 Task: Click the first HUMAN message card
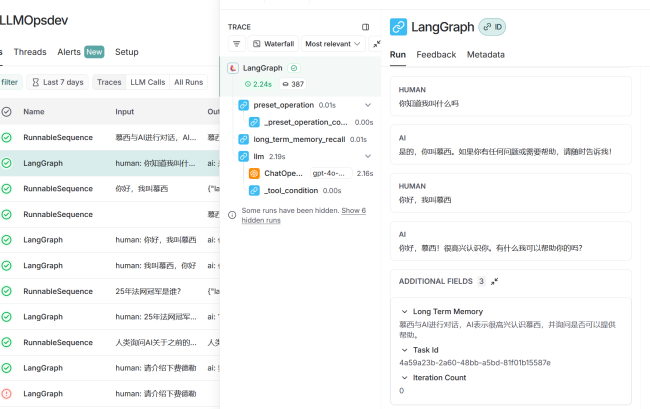[511, 96]
